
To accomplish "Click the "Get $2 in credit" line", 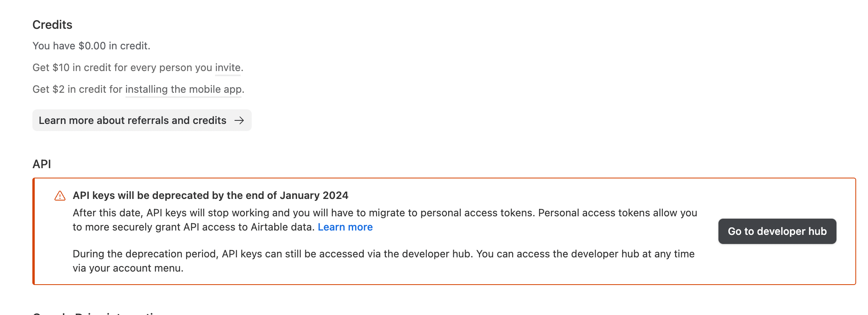I will click(x=138, y=89).
